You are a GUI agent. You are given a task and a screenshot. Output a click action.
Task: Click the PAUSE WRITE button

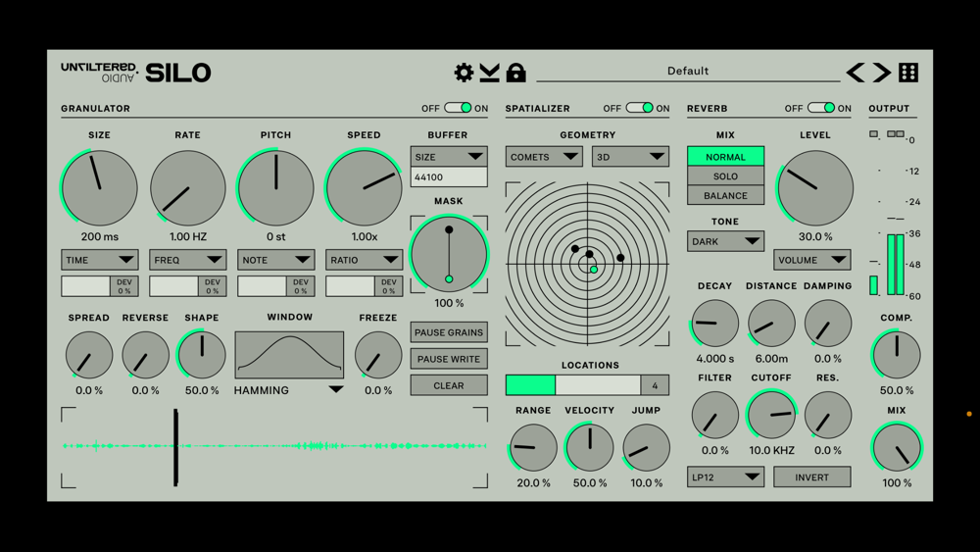tap(449, 359)
